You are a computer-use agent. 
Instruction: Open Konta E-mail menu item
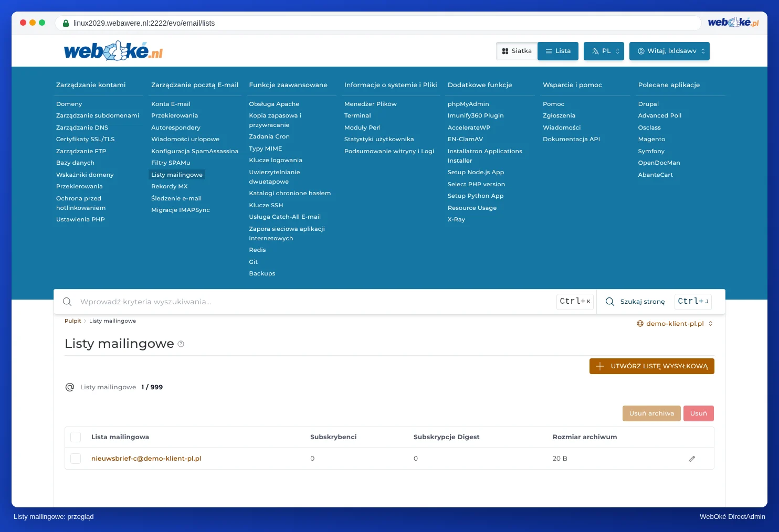(171, 104)
